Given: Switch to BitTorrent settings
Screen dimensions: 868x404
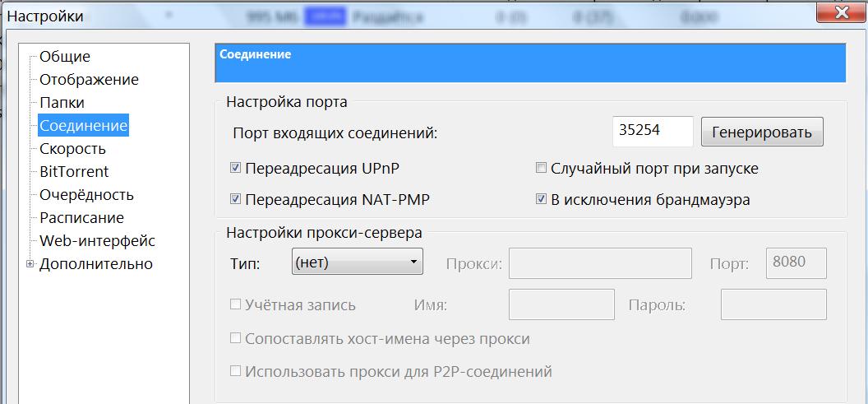Looking at the screenshot, I should coord(74,172).
